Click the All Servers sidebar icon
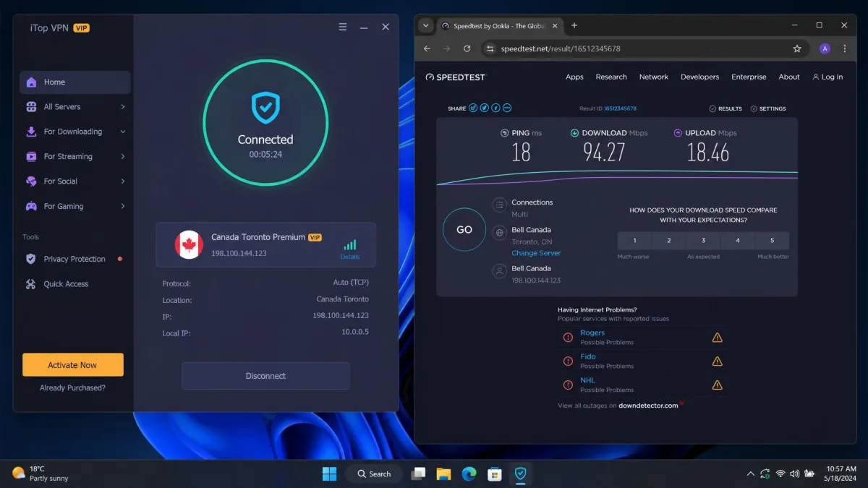This screenshot has width=868, height=488. pyautogui.click(x=31, y=107)
